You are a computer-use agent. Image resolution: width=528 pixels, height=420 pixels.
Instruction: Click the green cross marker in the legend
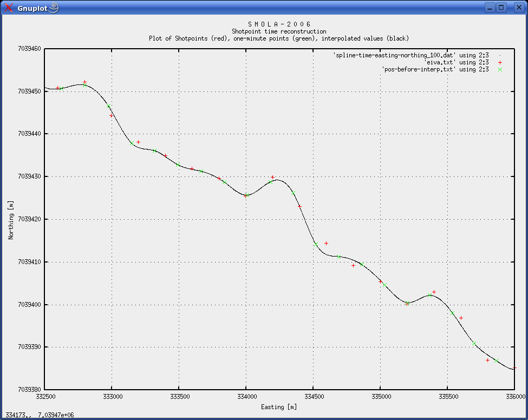(500, 69)
